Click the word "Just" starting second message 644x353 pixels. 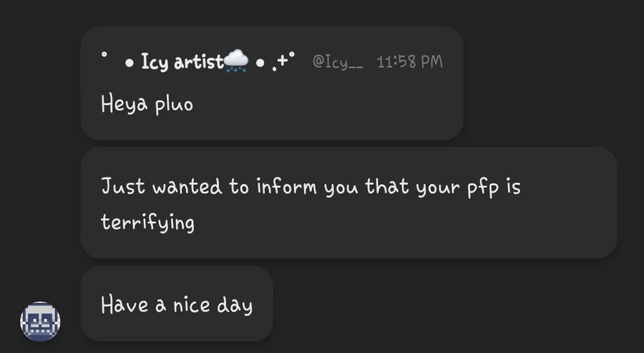(123, 186)
